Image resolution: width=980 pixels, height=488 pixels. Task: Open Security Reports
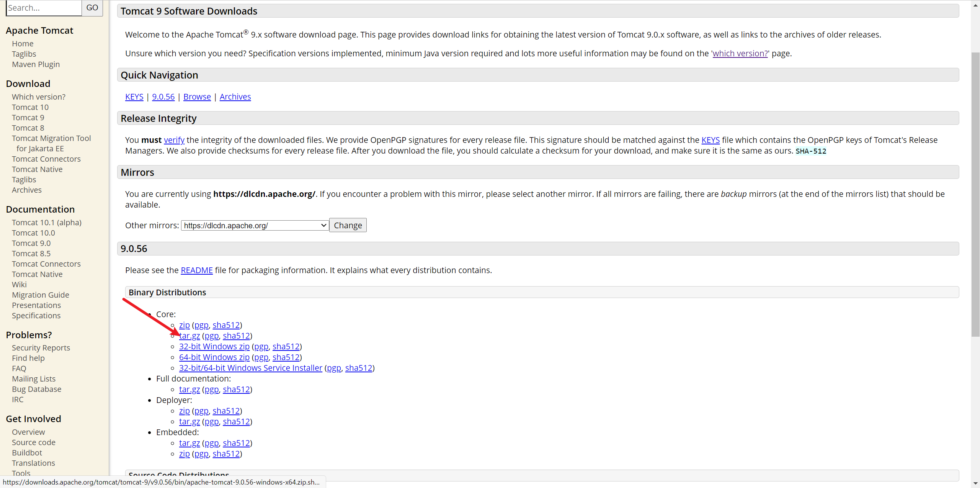[41, 348]
